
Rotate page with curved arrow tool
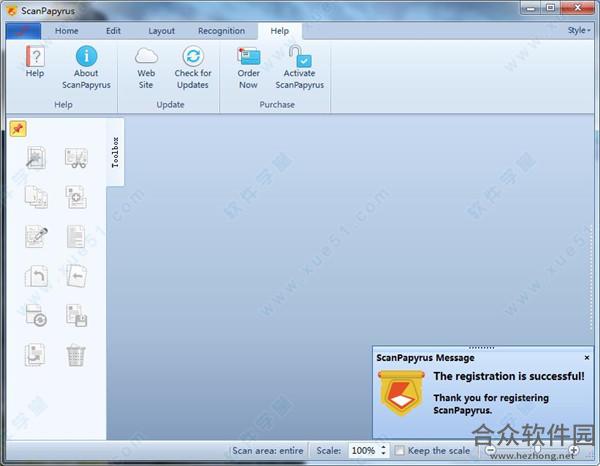click(x=36, y=276)
